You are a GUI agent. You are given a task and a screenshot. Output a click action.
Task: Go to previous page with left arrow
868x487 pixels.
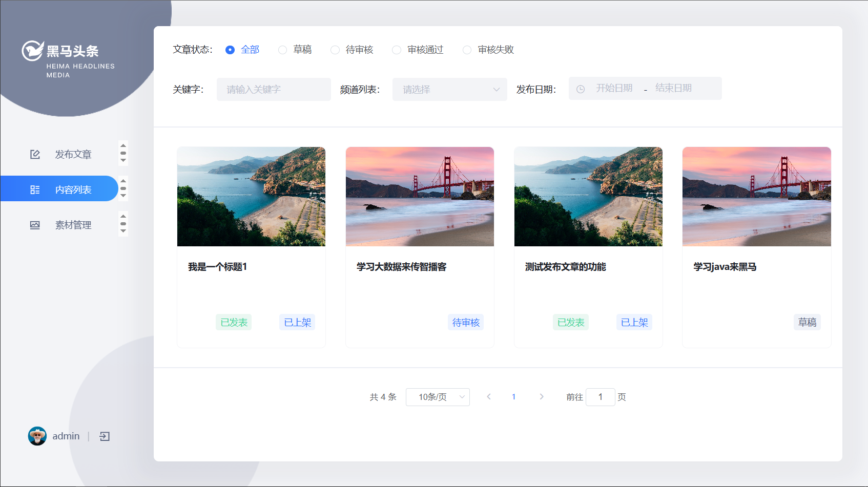(x=489, y=397)
